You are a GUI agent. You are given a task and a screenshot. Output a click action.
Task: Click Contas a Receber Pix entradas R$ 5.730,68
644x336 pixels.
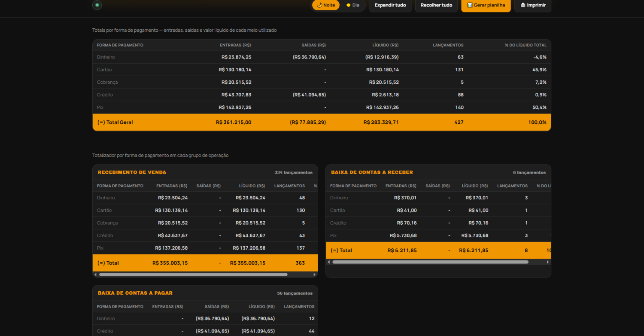(x=403, y=235)
